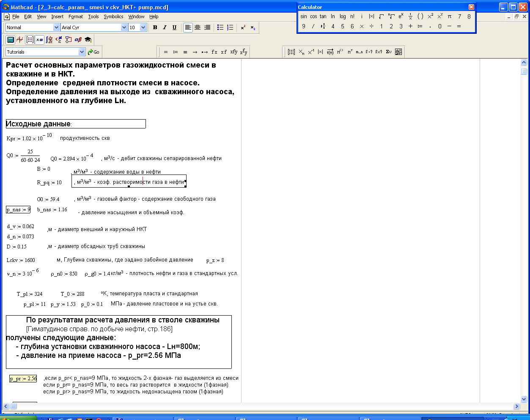The width and height of the screenshot is (530, 420).
Task: Toggle numbered list
Action: 230,27
